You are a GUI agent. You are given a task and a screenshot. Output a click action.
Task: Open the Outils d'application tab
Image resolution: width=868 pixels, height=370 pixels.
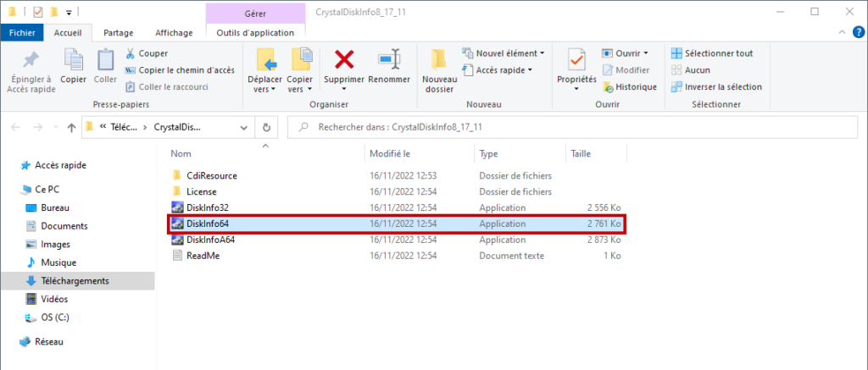[x=255, y=33]
